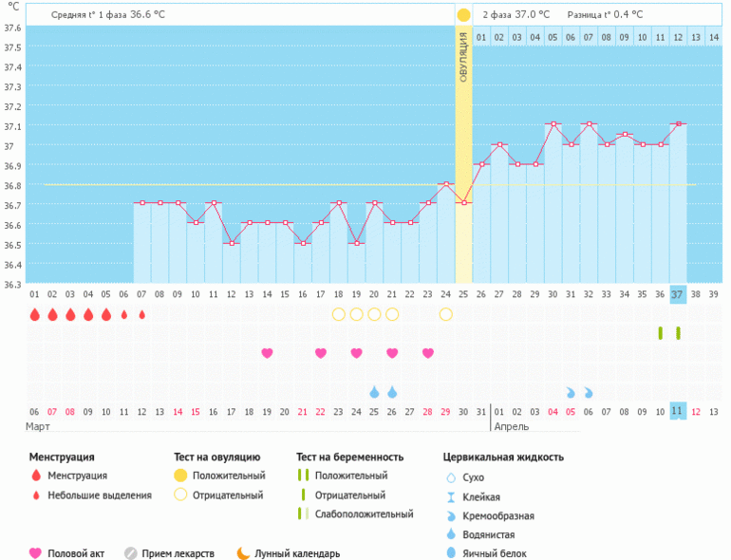The width and height of the screenshot is (731, 560).
Task: Click the temperature point on cycle day 30
Action: pos(553,124)
